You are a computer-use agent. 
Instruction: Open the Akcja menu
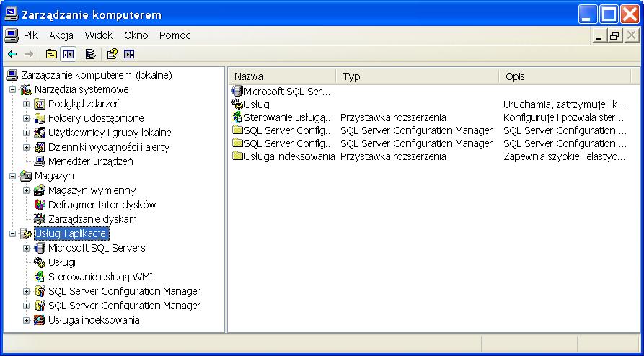click(61, 35)
